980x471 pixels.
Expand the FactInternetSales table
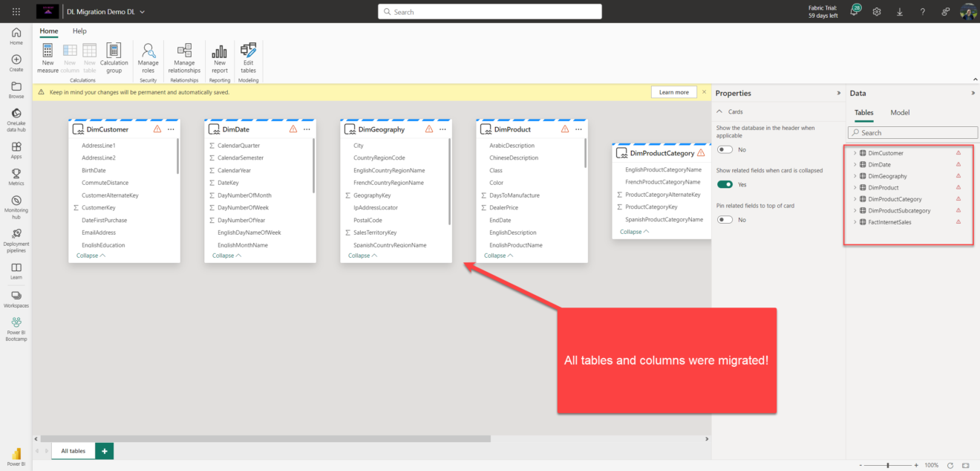point(855,222)
